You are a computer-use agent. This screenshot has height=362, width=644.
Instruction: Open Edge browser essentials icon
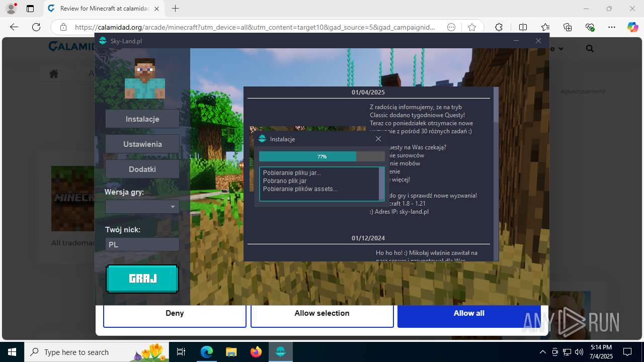[590, 27]
